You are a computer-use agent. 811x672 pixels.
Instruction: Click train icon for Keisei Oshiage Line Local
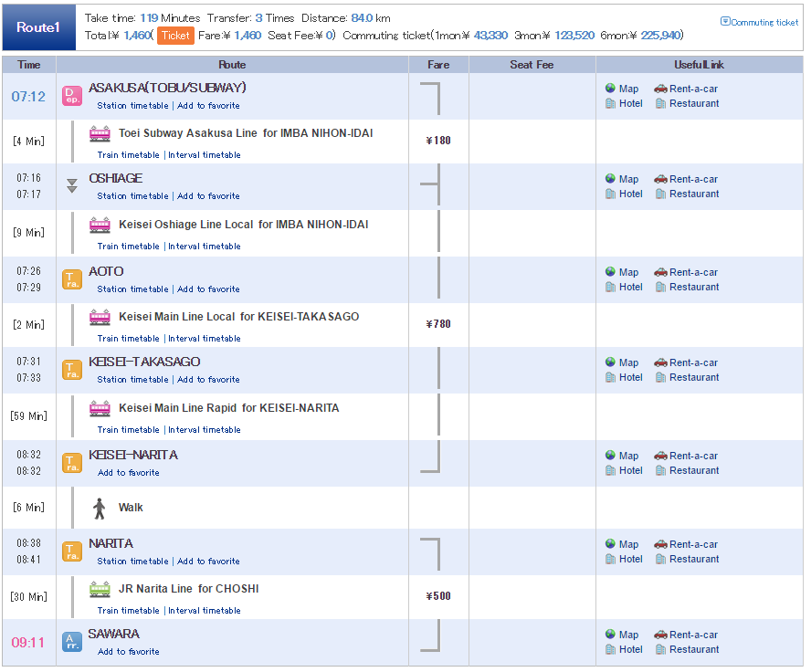pyautogui.click(x=100, y=226)
